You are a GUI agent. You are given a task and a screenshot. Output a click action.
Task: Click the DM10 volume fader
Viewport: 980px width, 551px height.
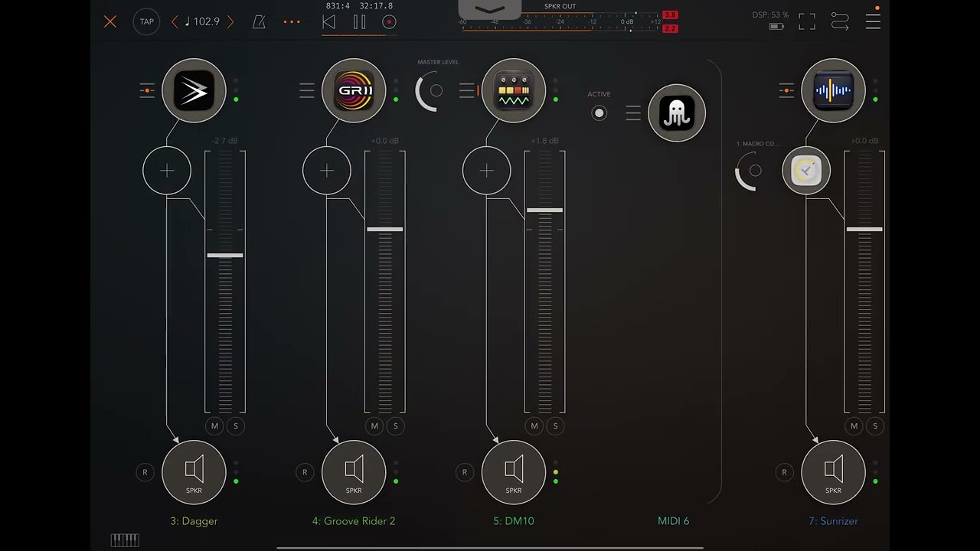(545, 210)
